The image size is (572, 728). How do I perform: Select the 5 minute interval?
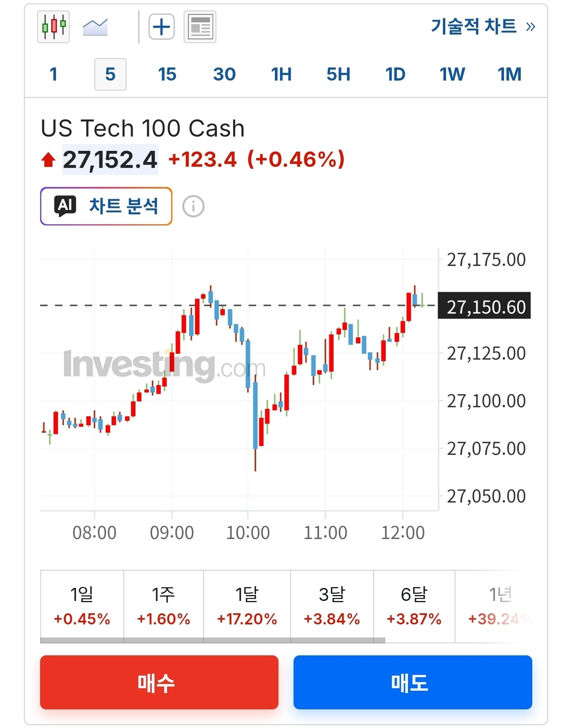(110, 74)
